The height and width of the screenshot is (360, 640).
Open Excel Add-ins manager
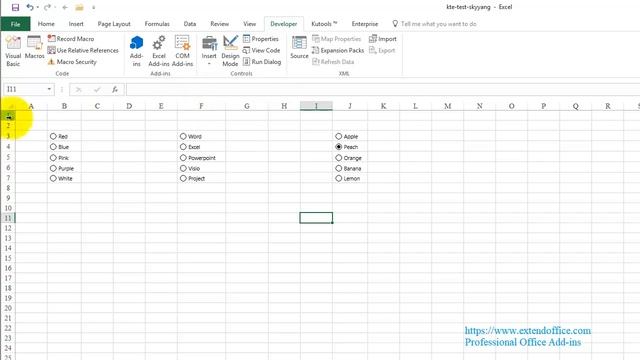(x=159, y=51)
